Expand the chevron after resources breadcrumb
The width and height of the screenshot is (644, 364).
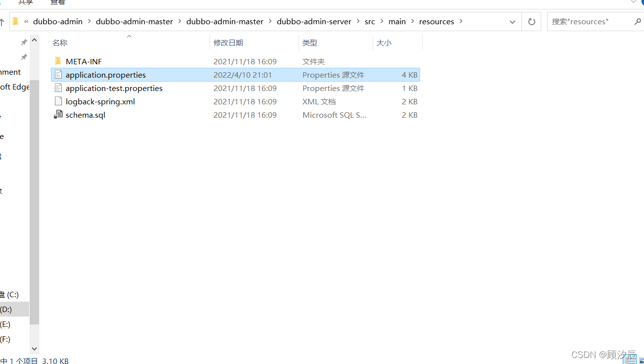461,21
